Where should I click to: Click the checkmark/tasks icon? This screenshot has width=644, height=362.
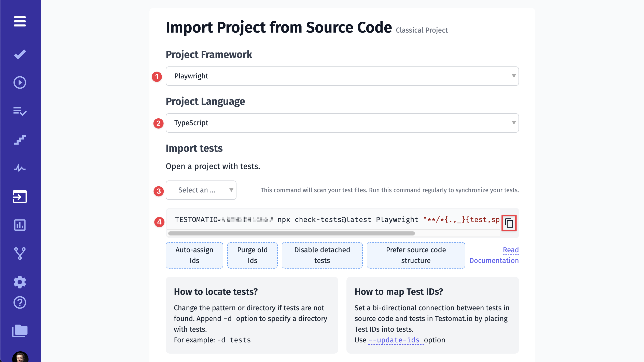20,54
